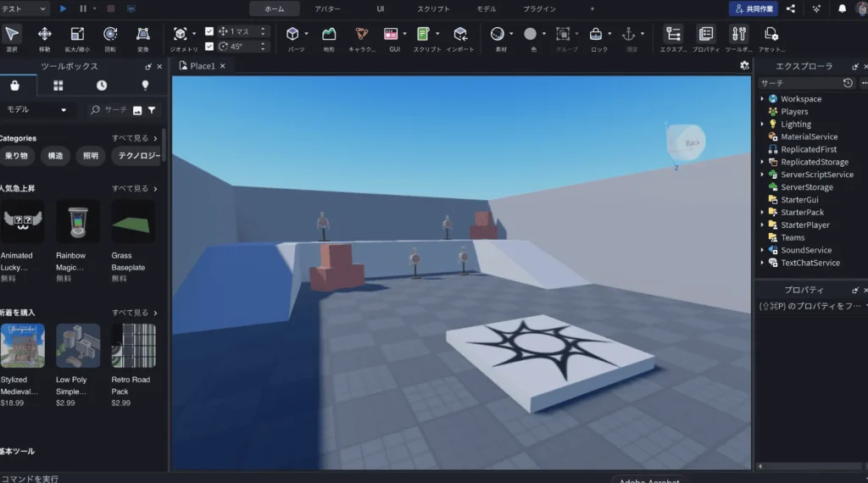Open the モデル category dropdown in toolbox
This screenshot has width=868, height=483.
tap(36, 109)
